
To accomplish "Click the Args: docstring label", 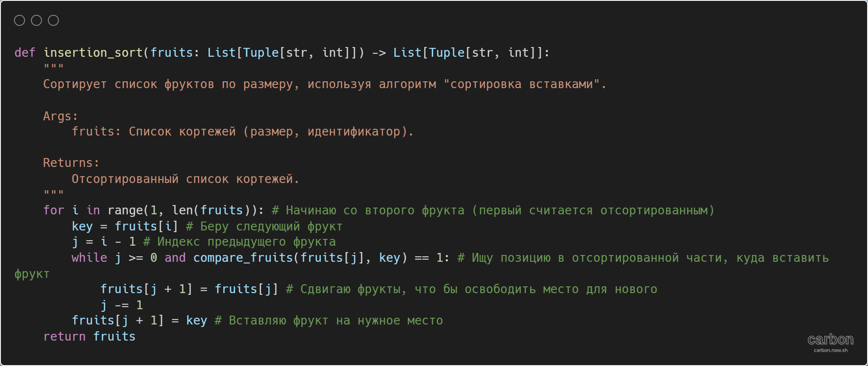I will (61, 116).
